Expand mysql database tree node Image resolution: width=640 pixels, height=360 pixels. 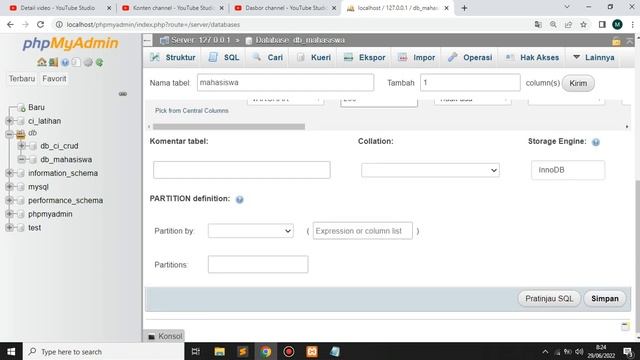click(x=9, y=187)
